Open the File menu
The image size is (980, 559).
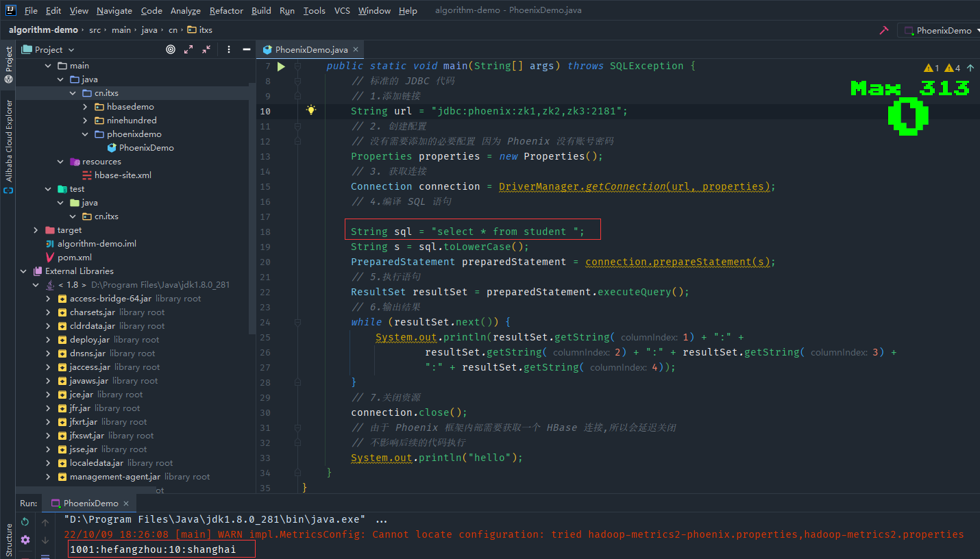(x=31, y=11)
